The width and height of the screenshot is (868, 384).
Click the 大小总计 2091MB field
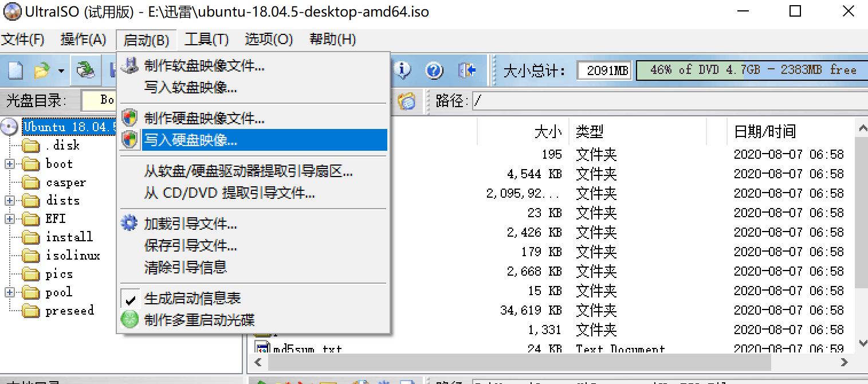click(x=604, y=70)
